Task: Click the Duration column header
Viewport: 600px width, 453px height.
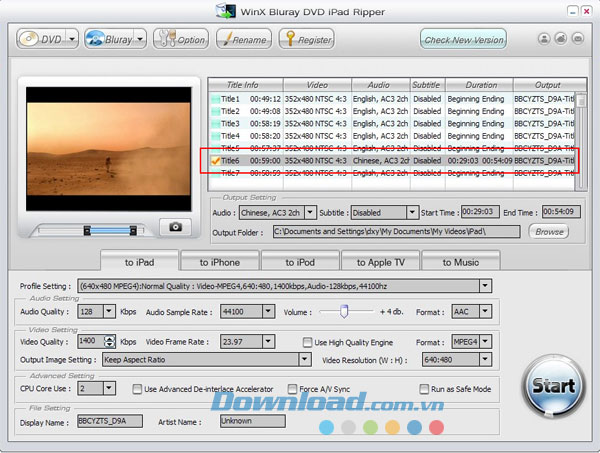Action: [479, 85]
